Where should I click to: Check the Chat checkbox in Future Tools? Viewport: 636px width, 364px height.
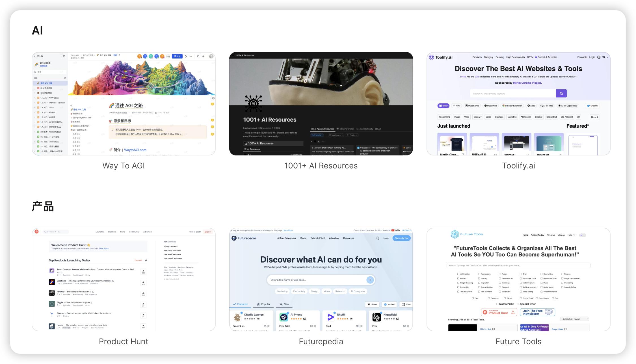pyautogui.click(x=521, y=274)
